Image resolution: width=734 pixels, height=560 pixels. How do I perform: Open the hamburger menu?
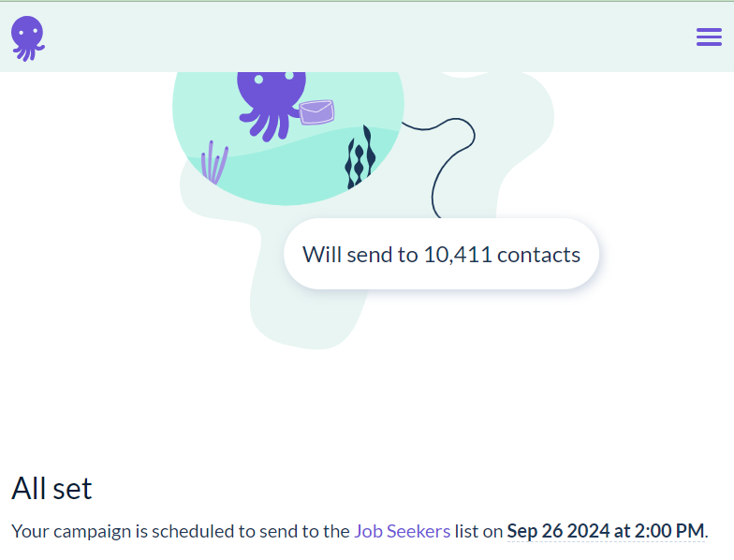click(x=709, y=37)
